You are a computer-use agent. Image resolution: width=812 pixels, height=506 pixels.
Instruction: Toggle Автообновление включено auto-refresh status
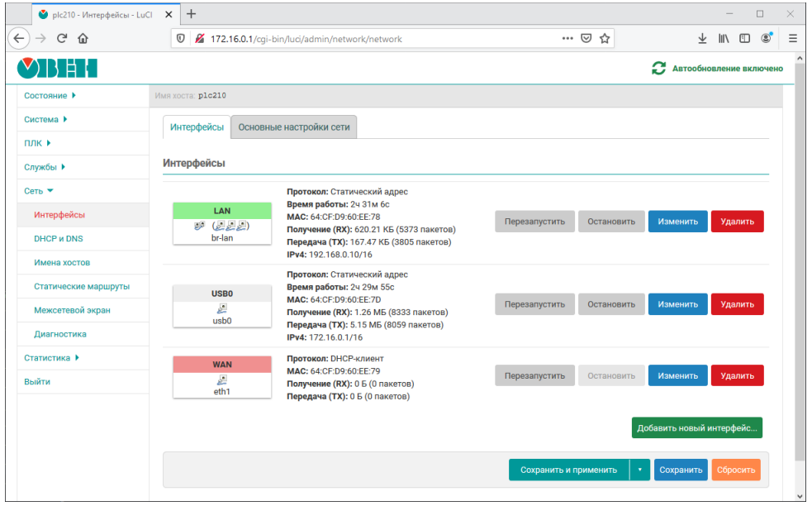(x=727, y=69)
